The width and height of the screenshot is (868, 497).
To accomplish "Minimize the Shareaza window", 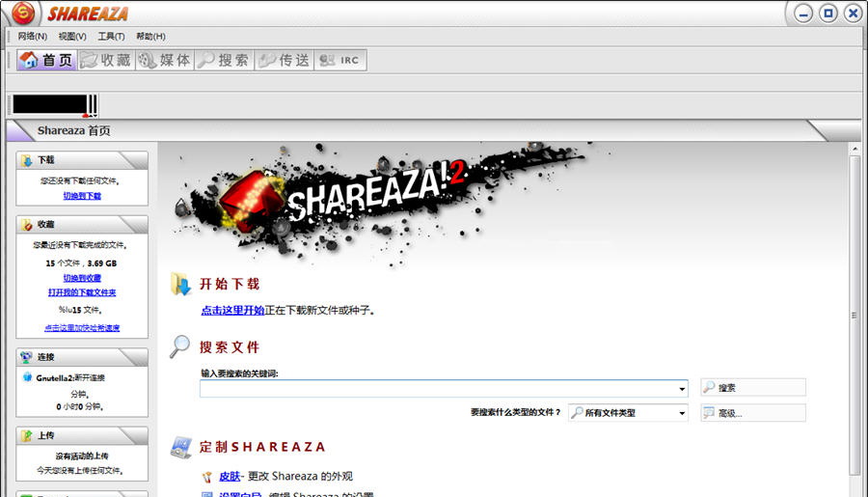I will click(x=803, y=14).
